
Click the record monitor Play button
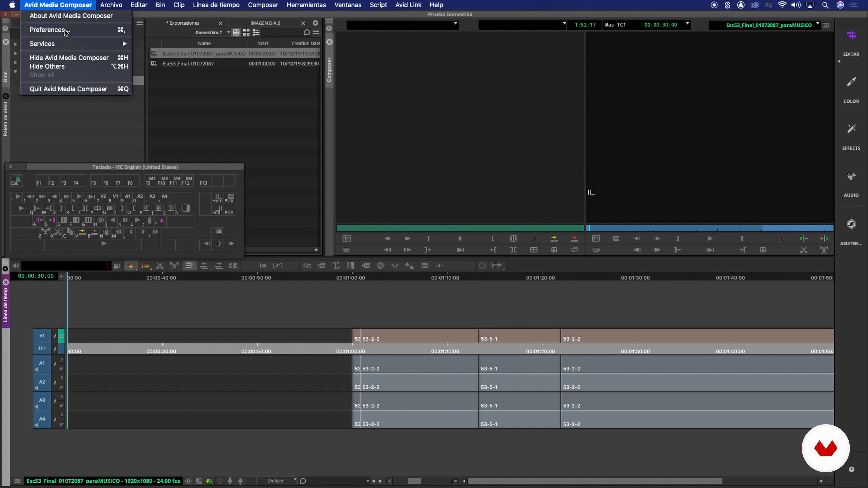point(710,238)
